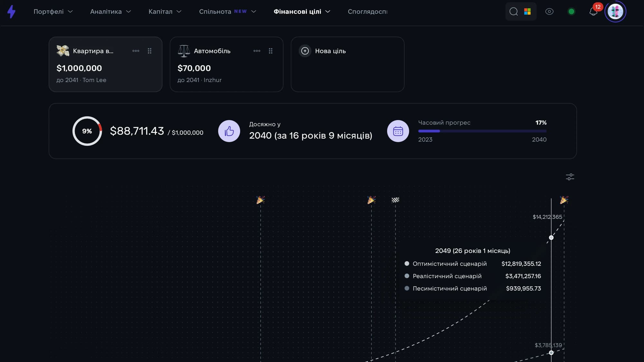The width and height of the screenshot is (644, 362).
Task: Expand the Капітал dropdown menu
Action: tap(165, 12)
